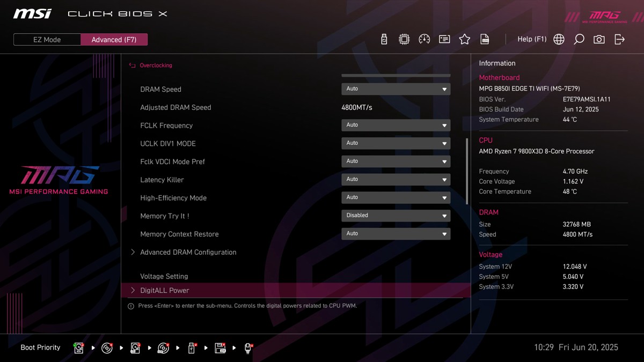Open the CPU chip icon in top toolbar

pyautogui.click(x=404, y=39)
